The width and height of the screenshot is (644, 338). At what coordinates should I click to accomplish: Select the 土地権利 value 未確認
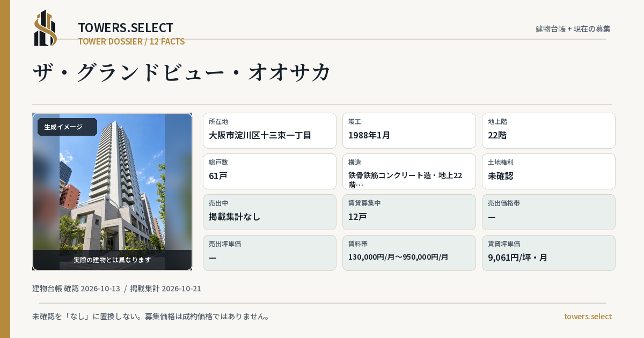tap(501, 176)
